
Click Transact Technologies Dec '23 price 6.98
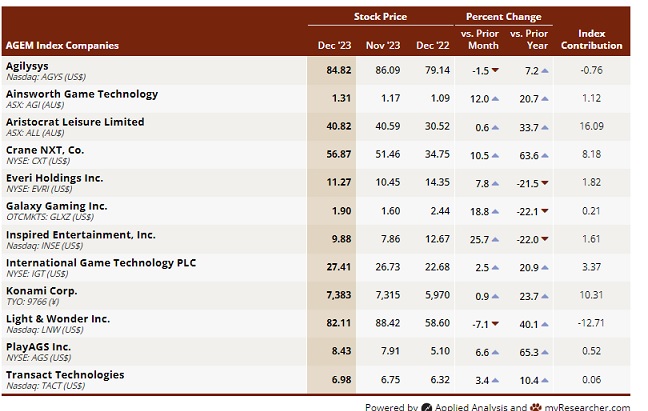[341, 379]
